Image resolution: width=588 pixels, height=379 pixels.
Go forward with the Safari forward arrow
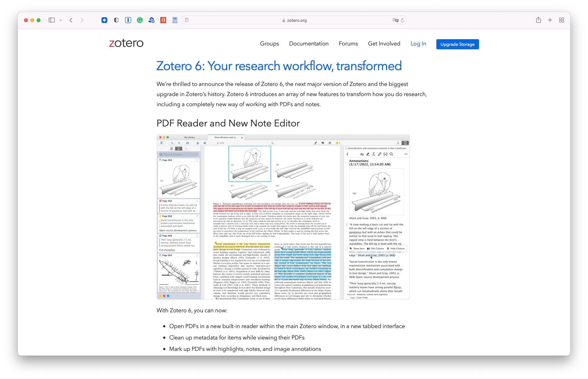(x=82, y=20)
